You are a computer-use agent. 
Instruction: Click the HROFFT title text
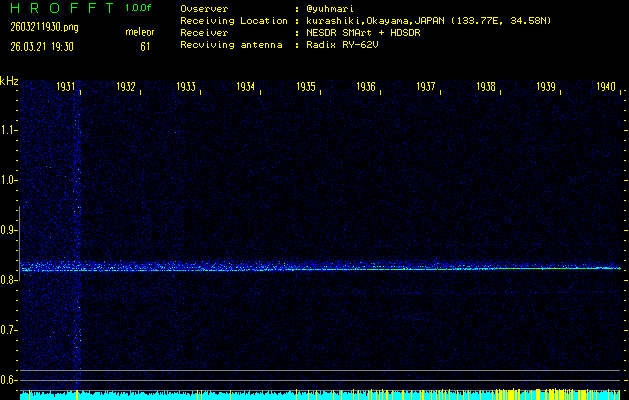pyautogui.click(x=59, y=8)
